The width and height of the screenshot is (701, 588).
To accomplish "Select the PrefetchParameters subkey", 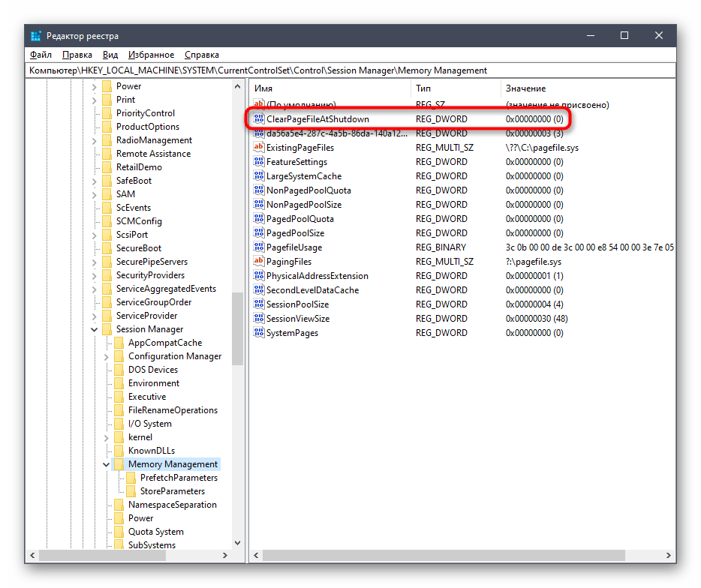I will point(179,478).
